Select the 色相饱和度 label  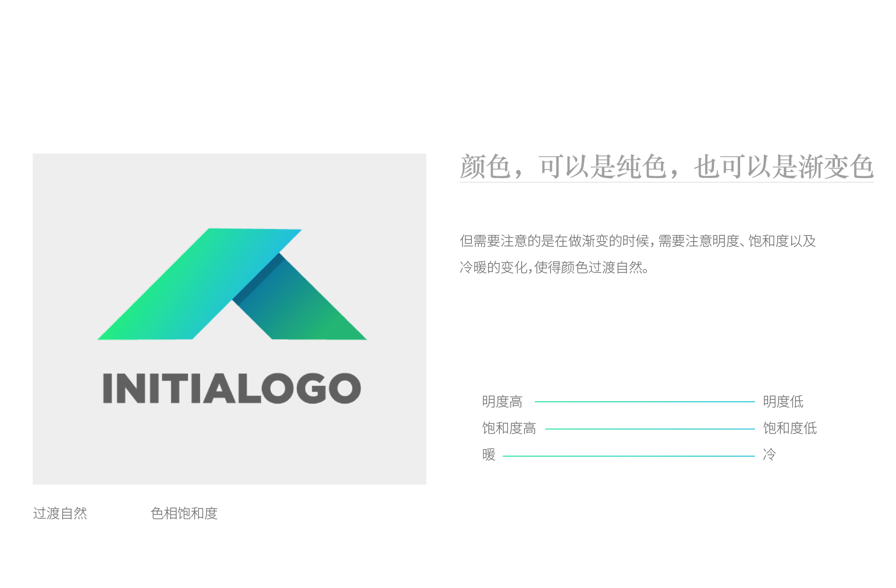(x=184, y=513)
